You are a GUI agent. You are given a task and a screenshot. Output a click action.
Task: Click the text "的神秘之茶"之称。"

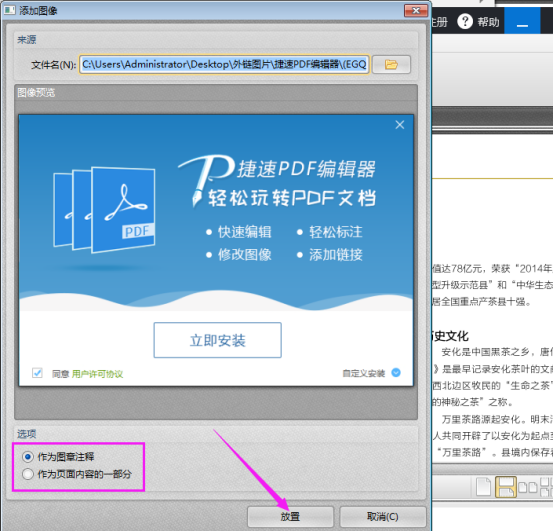[x=473, y=402]
